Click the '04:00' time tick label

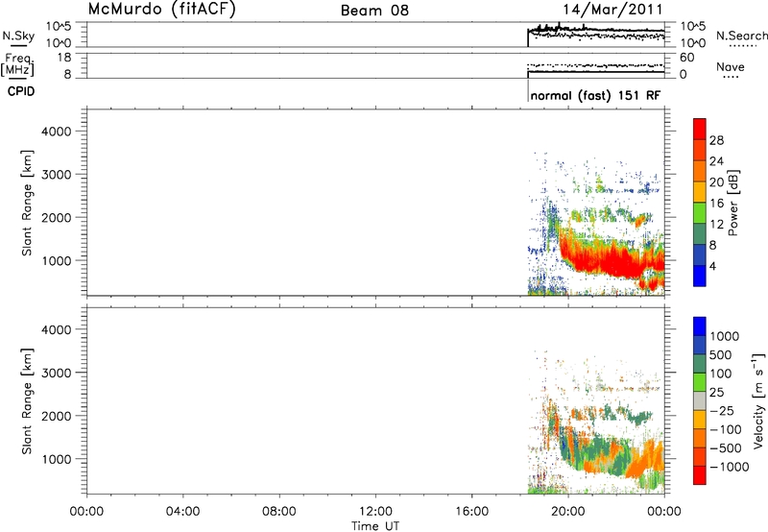(182, 512)
